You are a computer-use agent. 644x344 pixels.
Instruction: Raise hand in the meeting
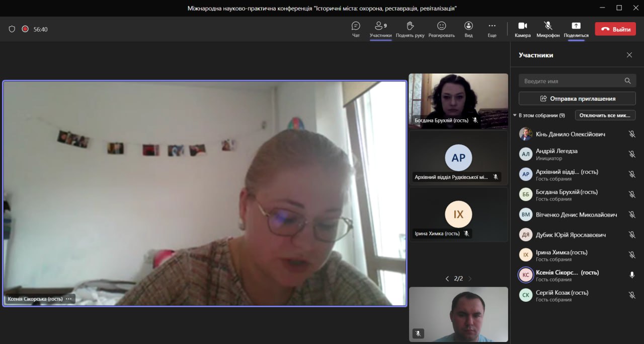tap(410, 29)
